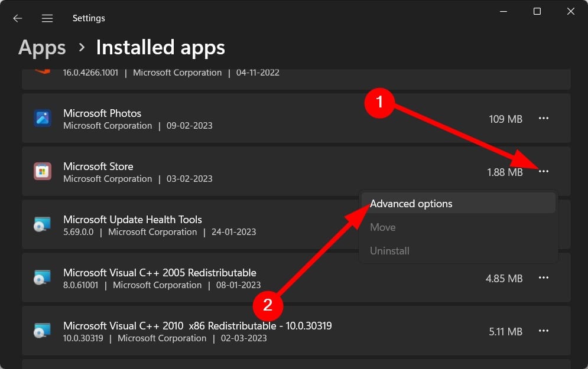588x369 pixels.
Task: Click version 5.69.0.0 text
Action: tap(79, 232)
